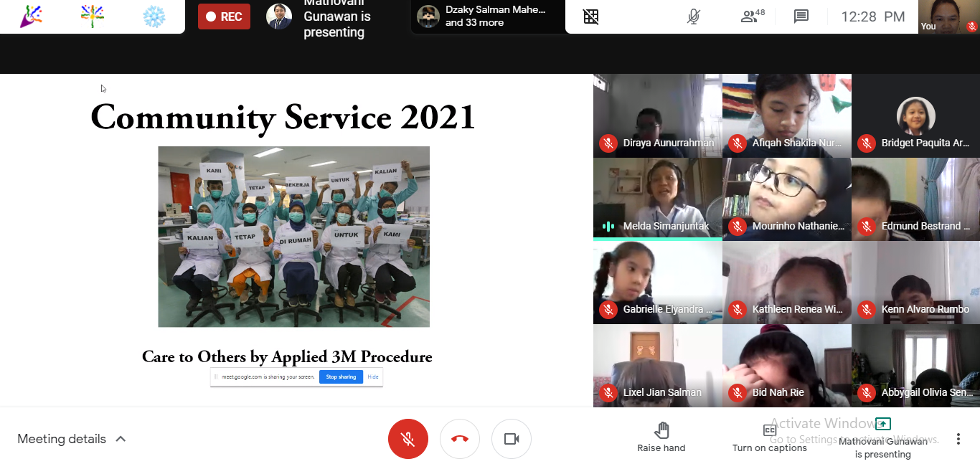
Task: Click the confetti fireworks reaction icon
Action: click(x=93, y=16)
